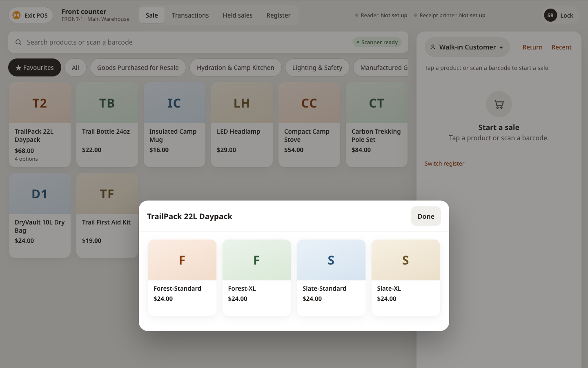Select the Favourites category filter

point(35,67)
